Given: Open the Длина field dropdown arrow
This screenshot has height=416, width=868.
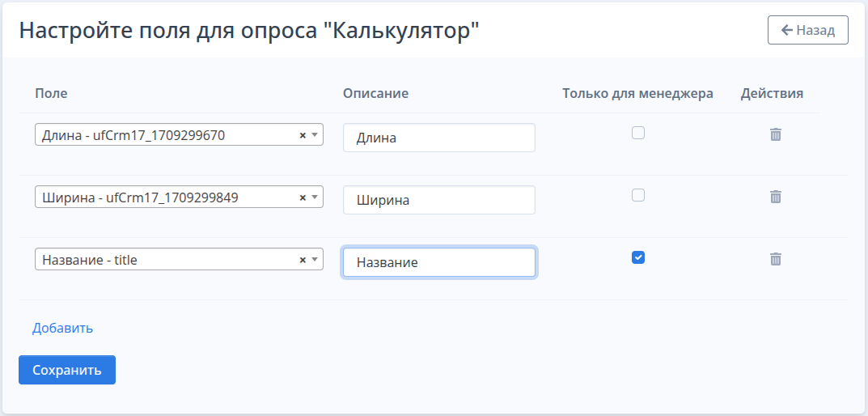Looking at the screenshot, I should (315, 135).
